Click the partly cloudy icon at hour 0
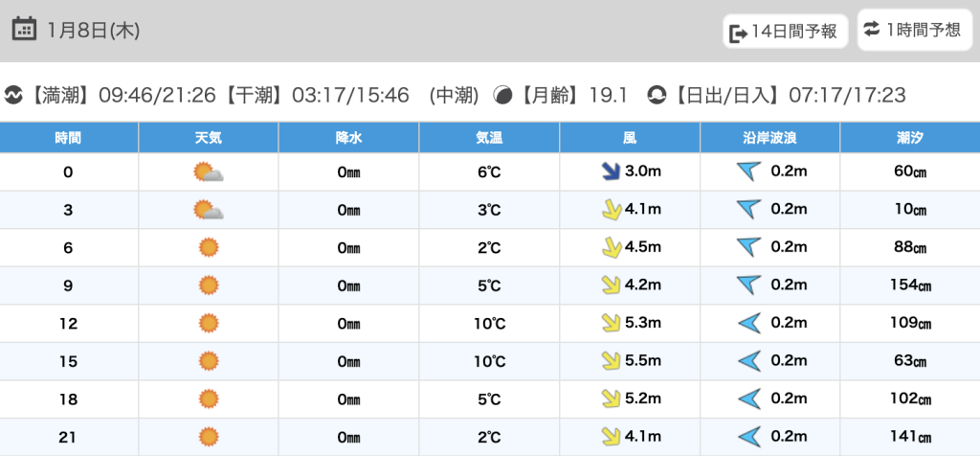The width and height of the screenshot is (980, 456). tap(208, 172)
